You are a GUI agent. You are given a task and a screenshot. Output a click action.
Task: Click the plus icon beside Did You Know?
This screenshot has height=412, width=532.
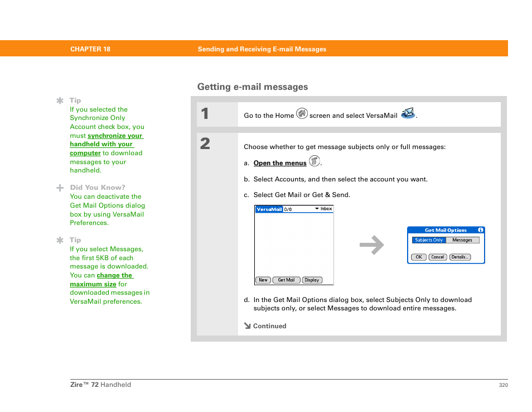click(x=60, y=188)
